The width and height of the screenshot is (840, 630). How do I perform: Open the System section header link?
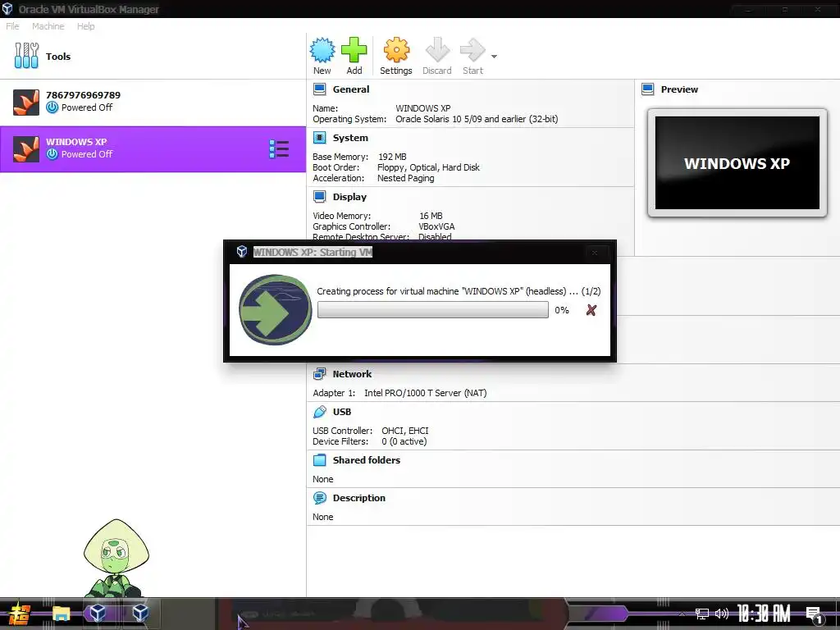pyautogui.click(x=350, y=138)
